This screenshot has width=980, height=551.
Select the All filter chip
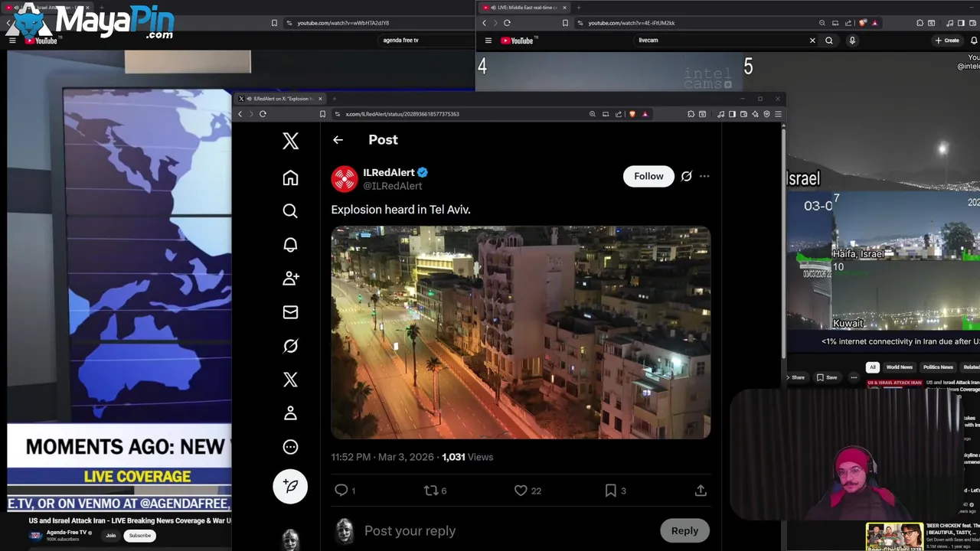pyautogui.click(x=872, y=367)
